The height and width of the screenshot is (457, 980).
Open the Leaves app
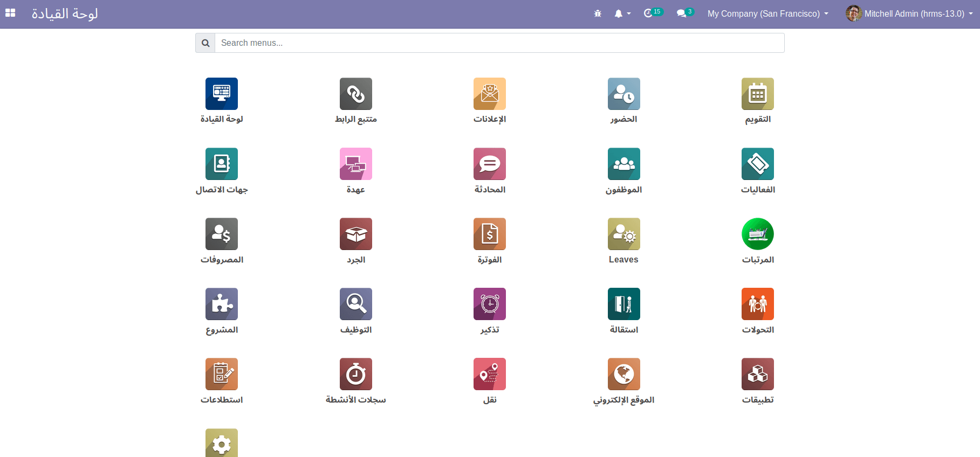point(624,234)
